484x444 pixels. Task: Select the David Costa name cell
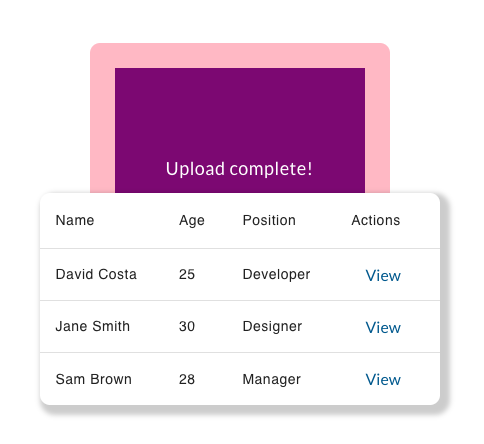pos(96,274)
